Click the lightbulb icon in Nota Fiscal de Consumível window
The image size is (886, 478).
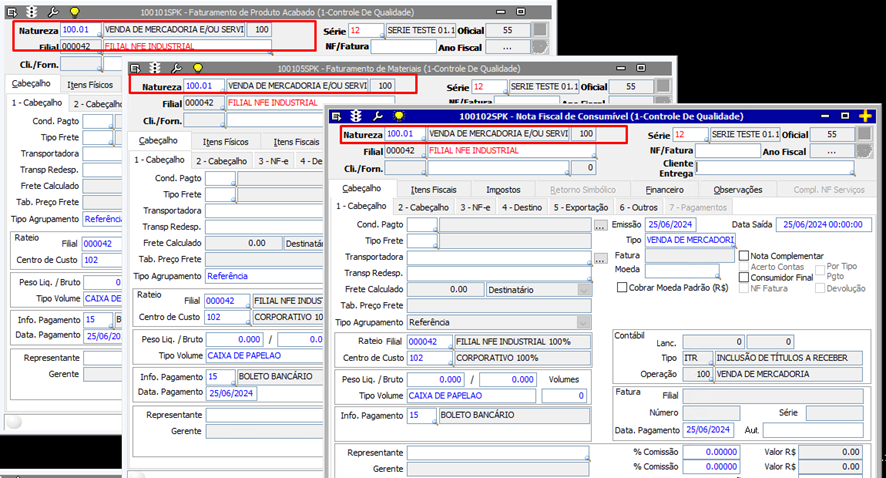(399, 116)
